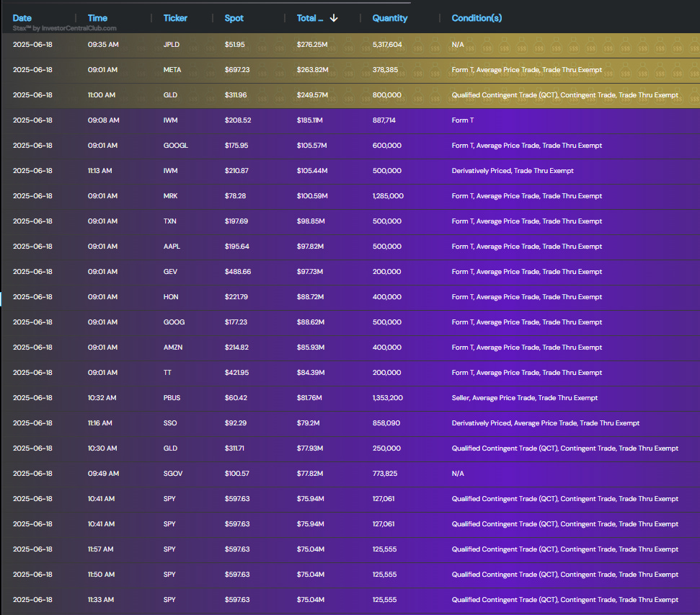Screen dimensions: 700x615
Task: Select the HON ticker cell
Action: click(x=171, y=297)
